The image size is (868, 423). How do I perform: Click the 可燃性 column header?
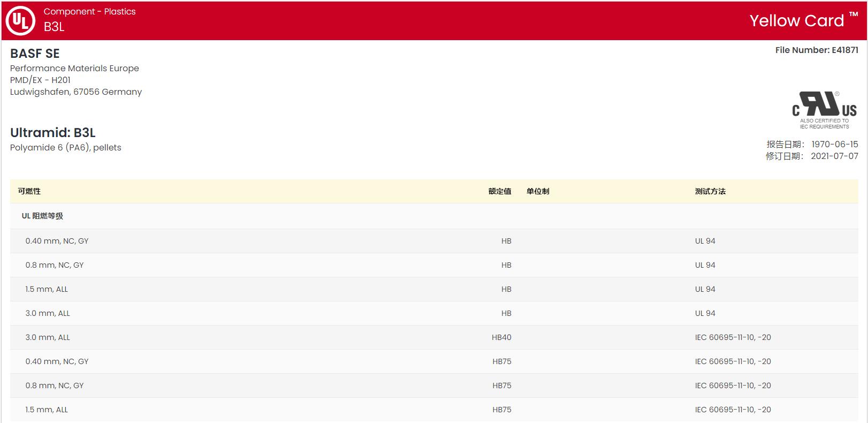(x=29, y=191)
